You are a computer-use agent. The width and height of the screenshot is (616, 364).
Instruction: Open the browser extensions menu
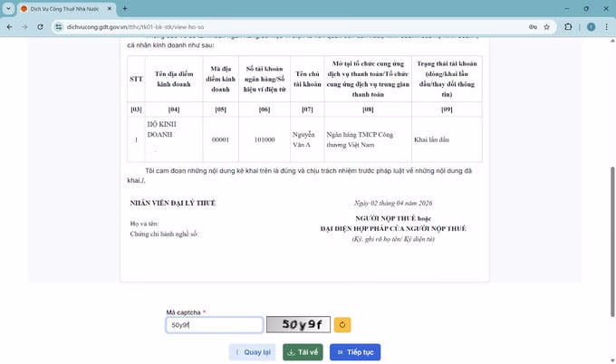tap(568, 27)
